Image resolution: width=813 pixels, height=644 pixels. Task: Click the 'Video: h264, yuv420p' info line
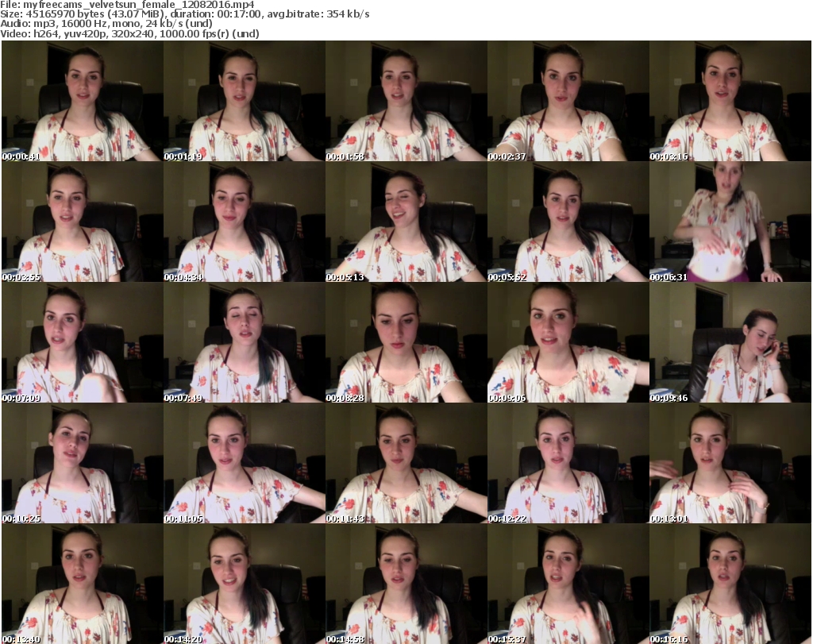(x=129, y=33)
